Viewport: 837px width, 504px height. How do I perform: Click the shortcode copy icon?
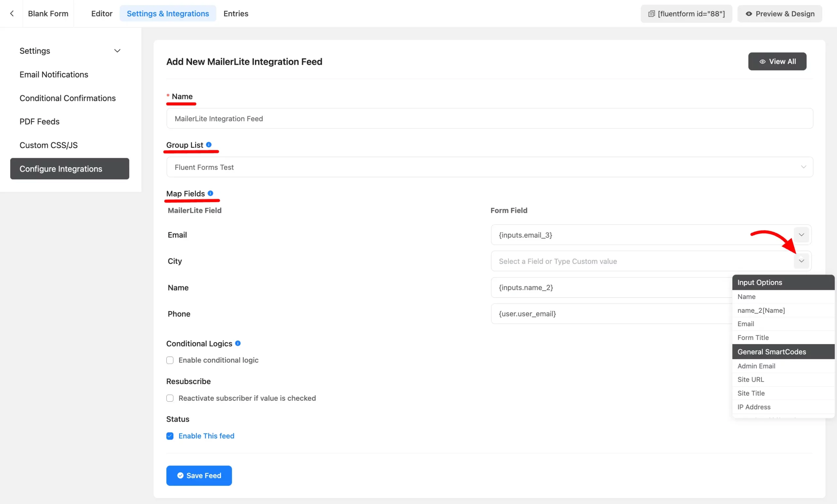(x=651, y=14)
